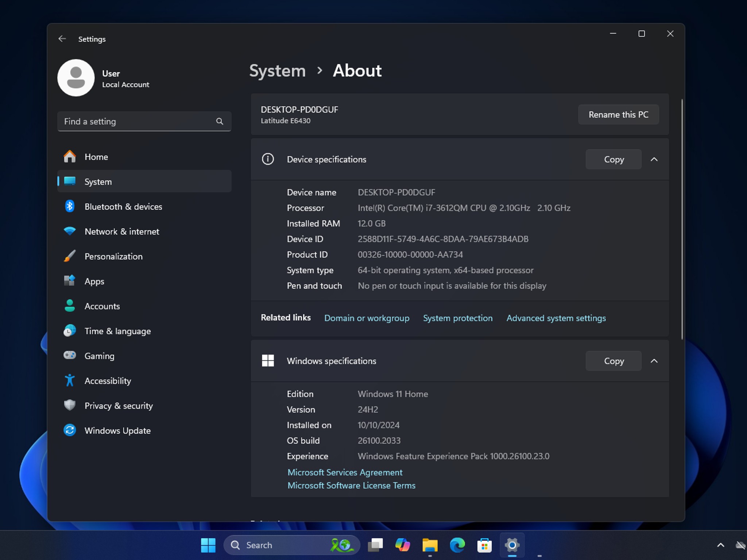Open Time & language settings

(x=144, y=331)
